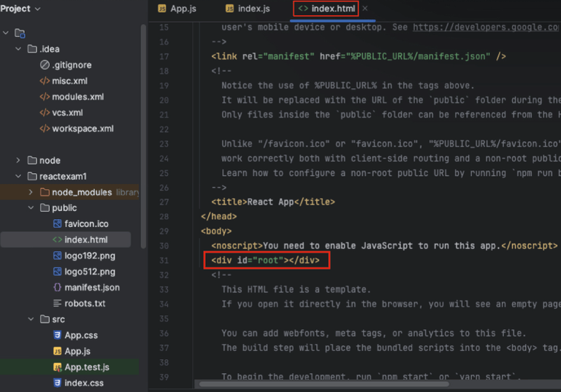Screen dimensions: 561x392
Task: Click the editor horizontal scrollbar
Action: tap(324, 384)
